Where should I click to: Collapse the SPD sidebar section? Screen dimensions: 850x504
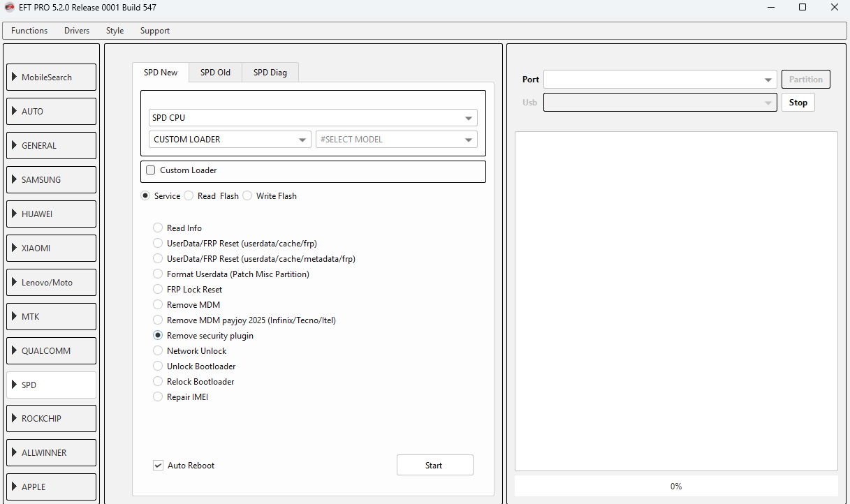(52, 385)
